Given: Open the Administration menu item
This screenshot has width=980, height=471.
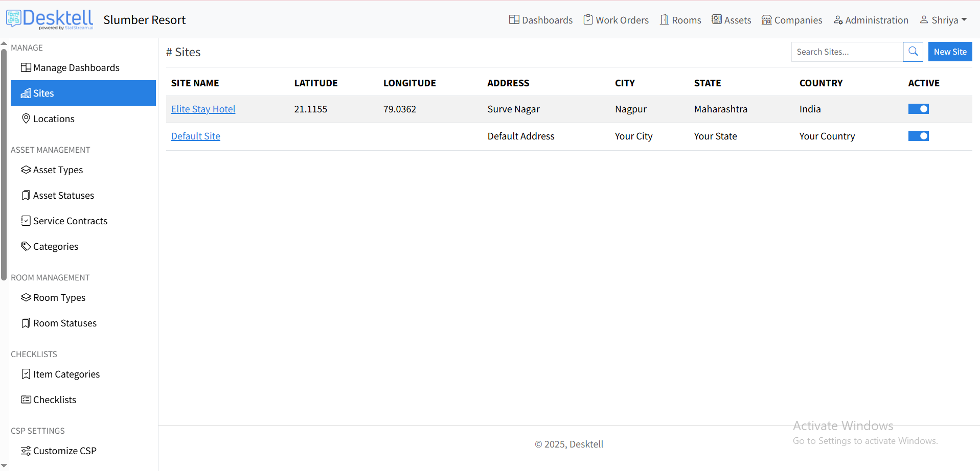Looking at the screenshot, I should (x=871, y=20).
